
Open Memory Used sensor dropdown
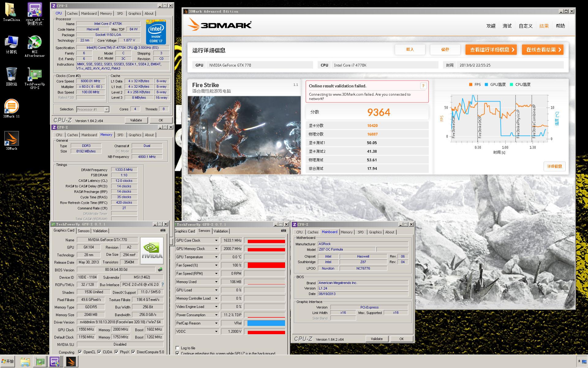(216, 282)
